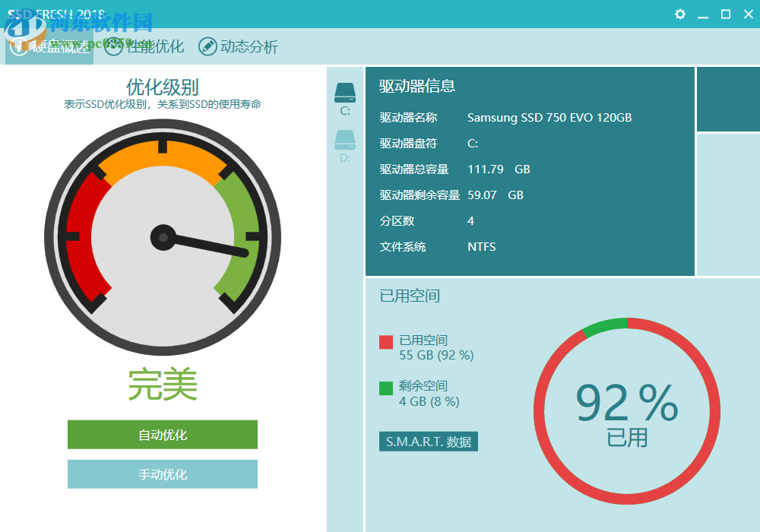Click the 完美 status label

tap(162, 385)
